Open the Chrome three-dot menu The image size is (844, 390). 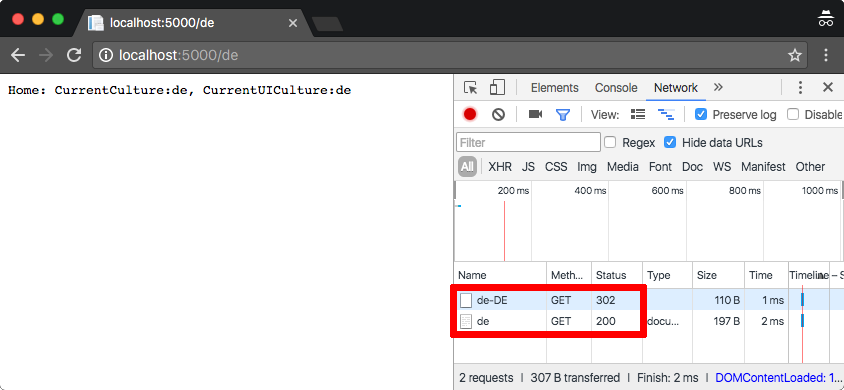click(826, 55)
